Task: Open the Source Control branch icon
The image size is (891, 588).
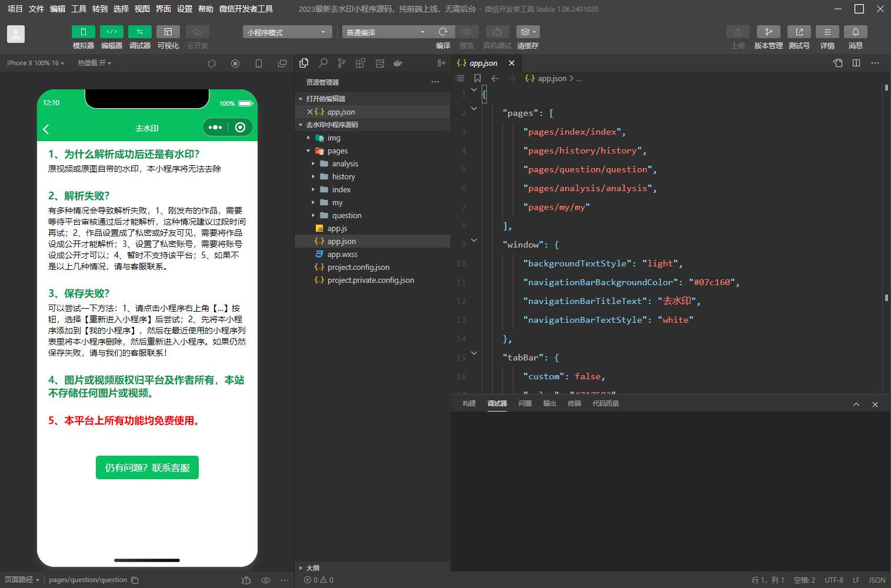Action: (342, 63)
